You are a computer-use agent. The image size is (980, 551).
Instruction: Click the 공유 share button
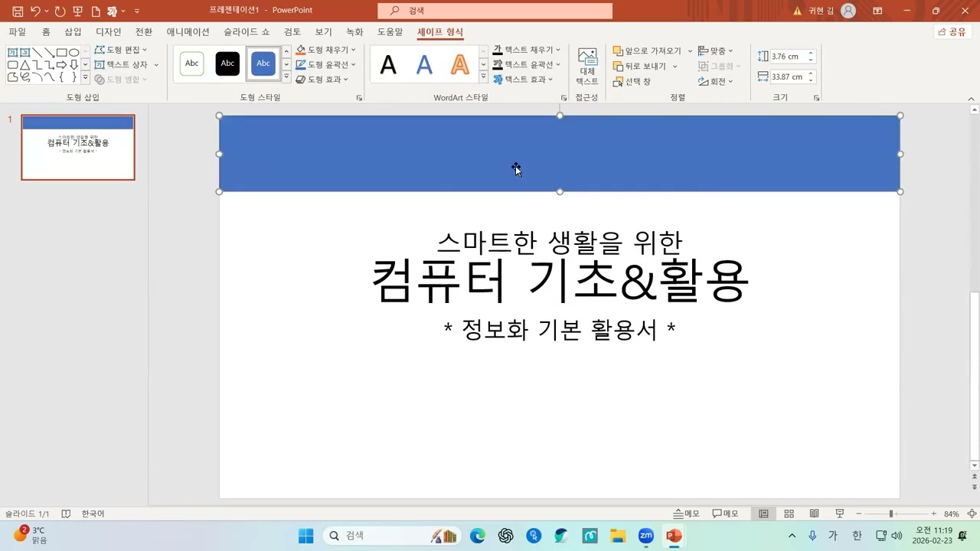(952, 32)
